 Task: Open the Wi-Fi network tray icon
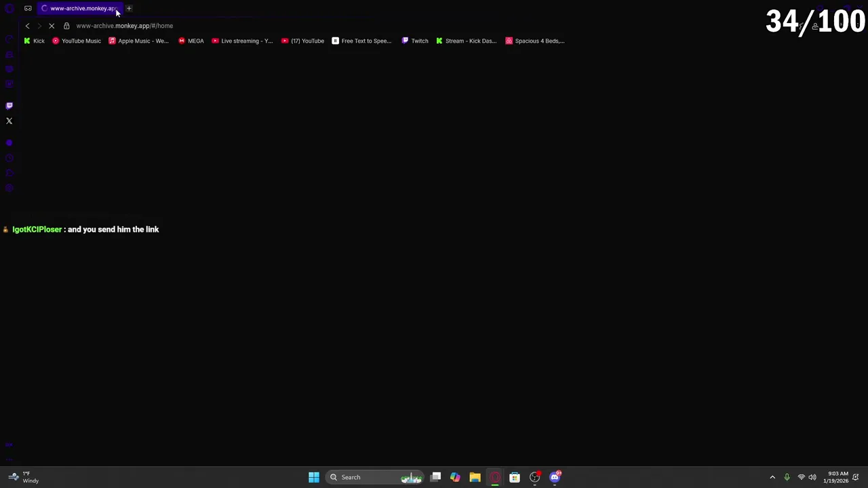click(801, 477)
